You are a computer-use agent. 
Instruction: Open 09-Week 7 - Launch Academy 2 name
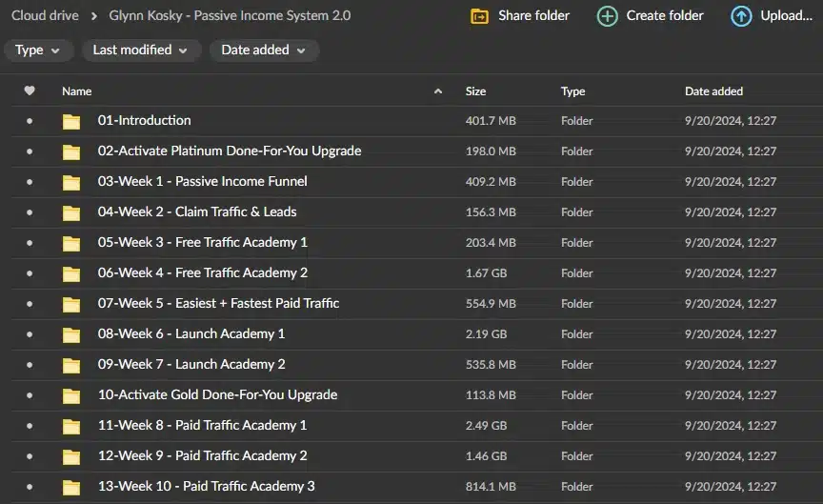click(191, 364)
